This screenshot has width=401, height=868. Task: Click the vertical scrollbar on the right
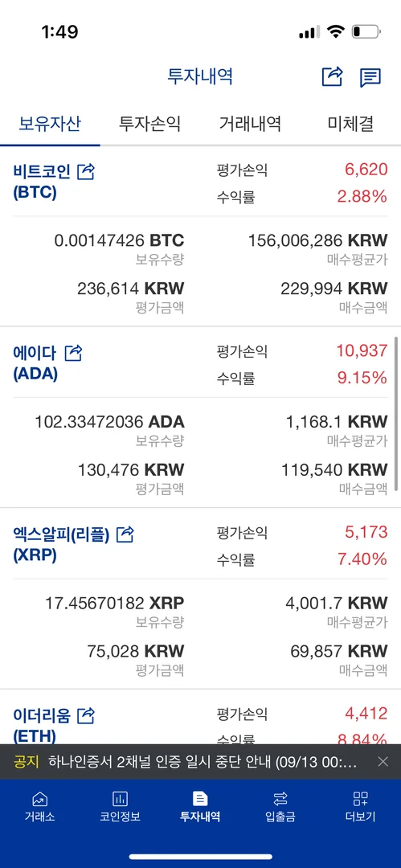tap(396, 413)
